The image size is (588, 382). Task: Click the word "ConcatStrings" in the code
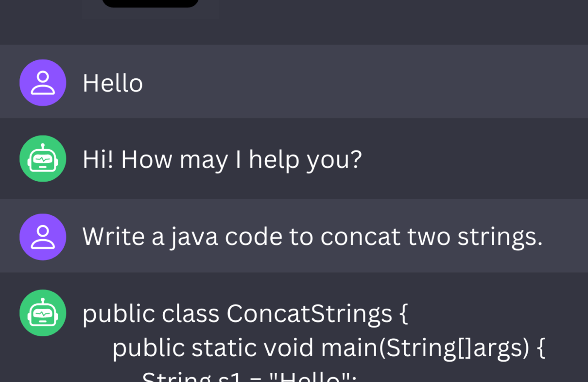click(x=310, y=313)
